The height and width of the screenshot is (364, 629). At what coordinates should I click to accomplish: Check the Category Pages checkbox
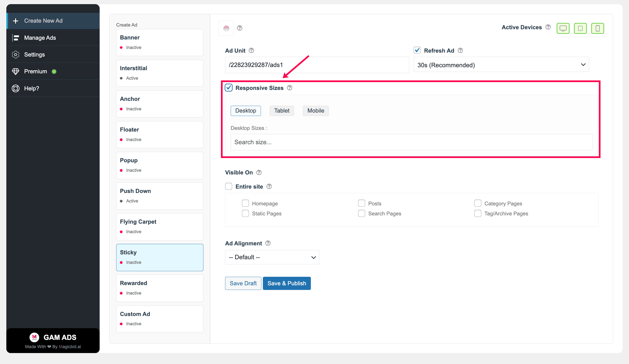click(478, 203)
